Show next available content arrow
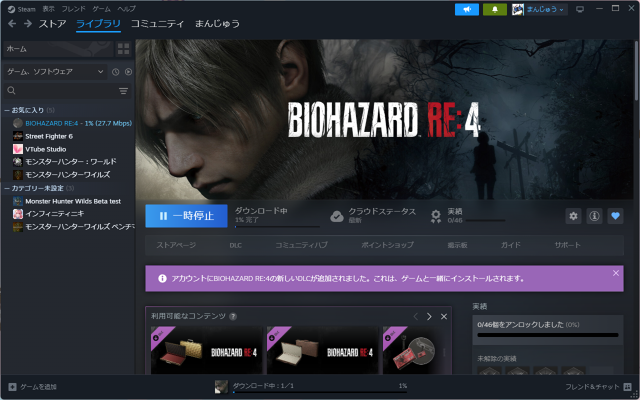Screen dimensions: 640x400 click(x=429, y=316)
